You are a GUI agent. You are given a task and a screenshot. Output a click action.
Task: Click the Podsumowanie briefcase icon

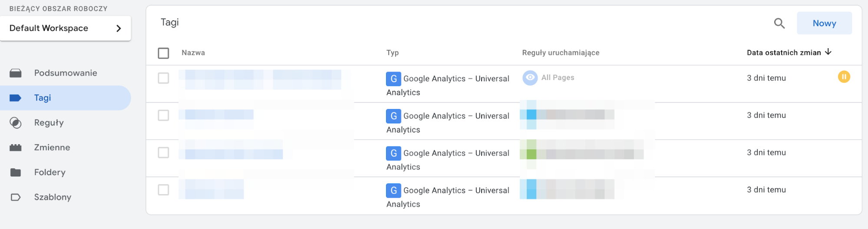coord(16,73)
